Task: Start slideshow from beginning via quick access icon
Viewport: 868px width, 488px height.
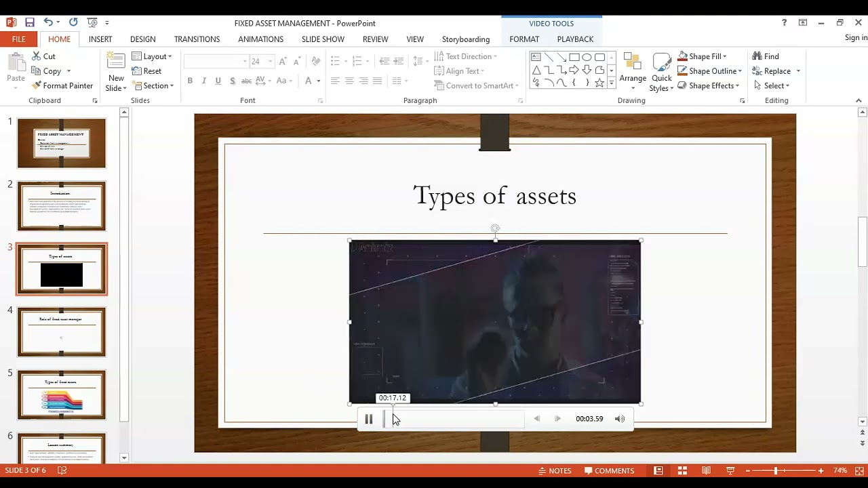Action: point(92,22)
